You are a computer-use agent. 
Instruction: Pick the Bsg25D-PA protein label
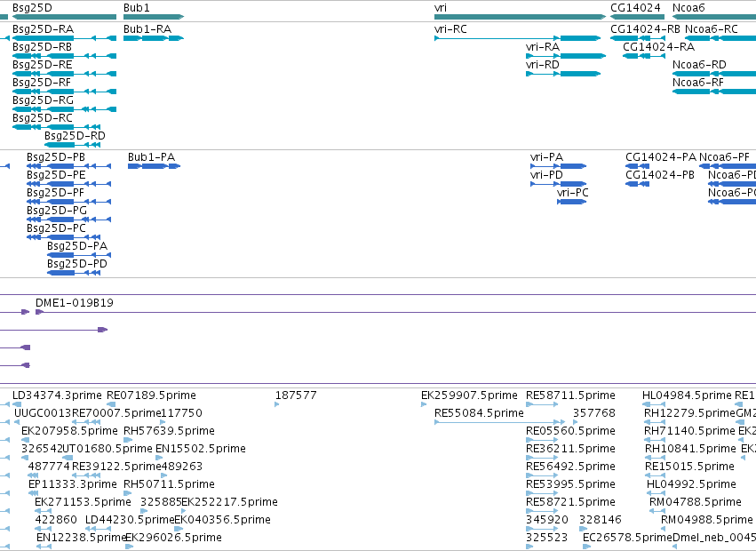(77, 246)
